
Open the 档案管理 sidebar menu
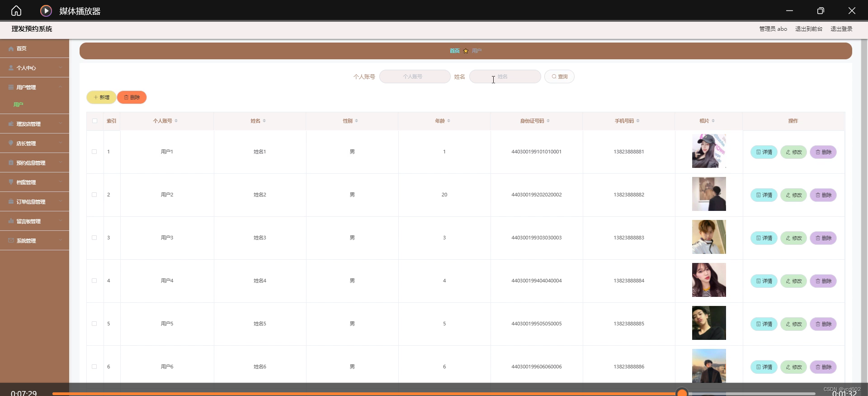pos(34,182)
